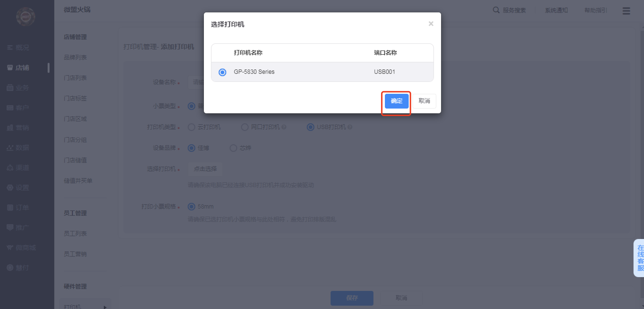Open 概况 in the left sidebar
The image size is (644, 309).
pyautogui.click(x=18, y=47)
